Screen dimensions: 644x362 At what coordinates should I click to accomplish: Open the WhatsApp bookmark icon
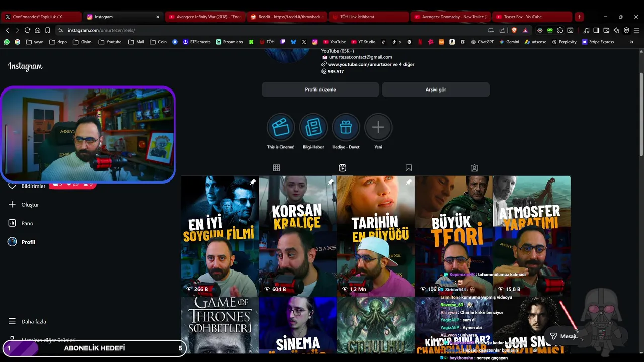(7, 42)
